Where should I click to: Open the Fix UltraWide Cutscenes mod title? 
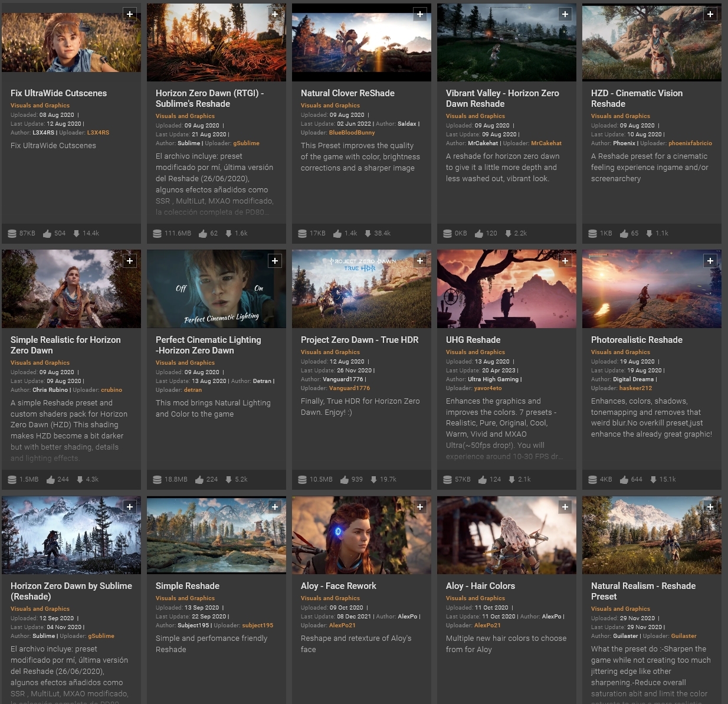tap(58, 93)
